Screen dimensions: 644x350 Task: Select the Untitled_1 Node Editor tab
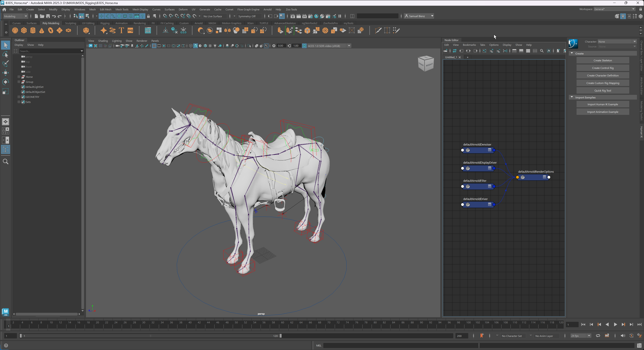(451, 57)
